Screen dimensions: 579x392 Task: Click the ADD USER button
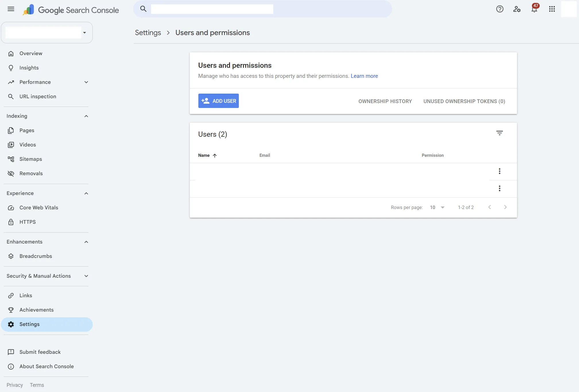tap(218, 101)
